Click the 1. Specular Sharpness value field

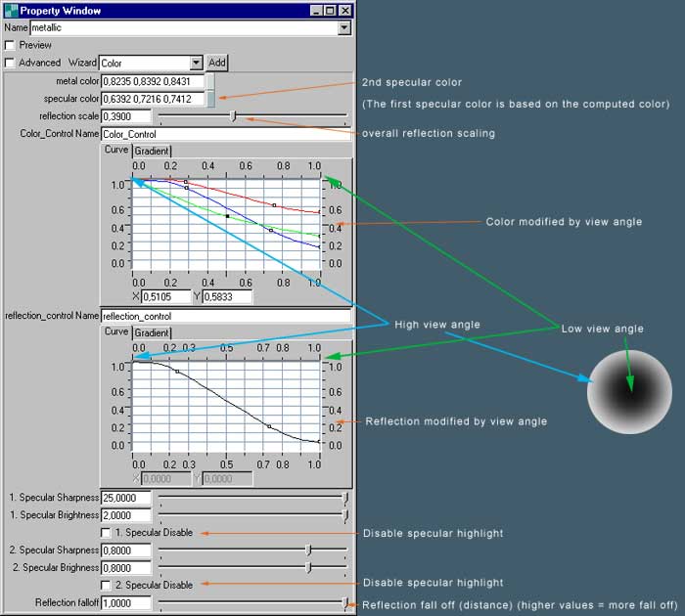click(x=126, y=498)
